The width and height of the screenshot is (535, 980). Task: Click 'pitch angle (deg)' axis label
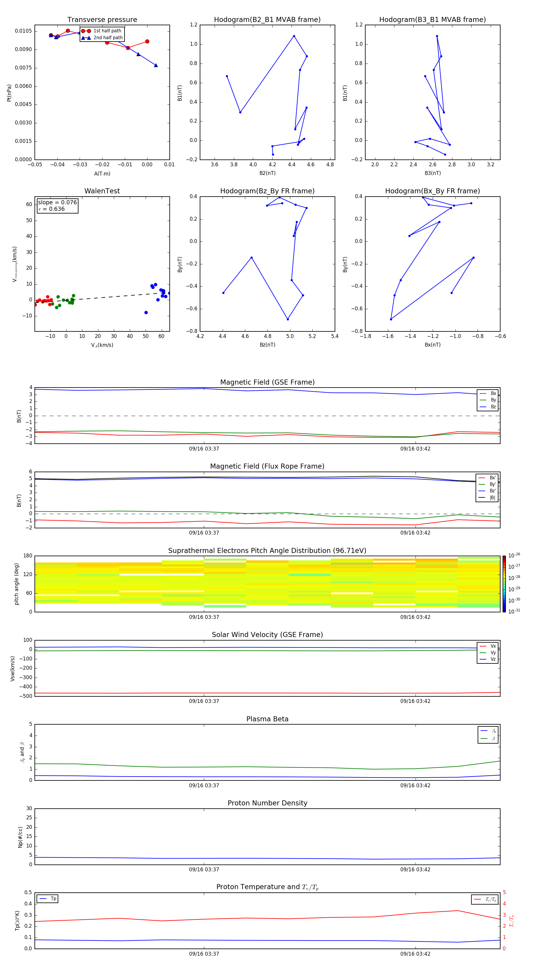pyautogui.click(x=16, y=584)
